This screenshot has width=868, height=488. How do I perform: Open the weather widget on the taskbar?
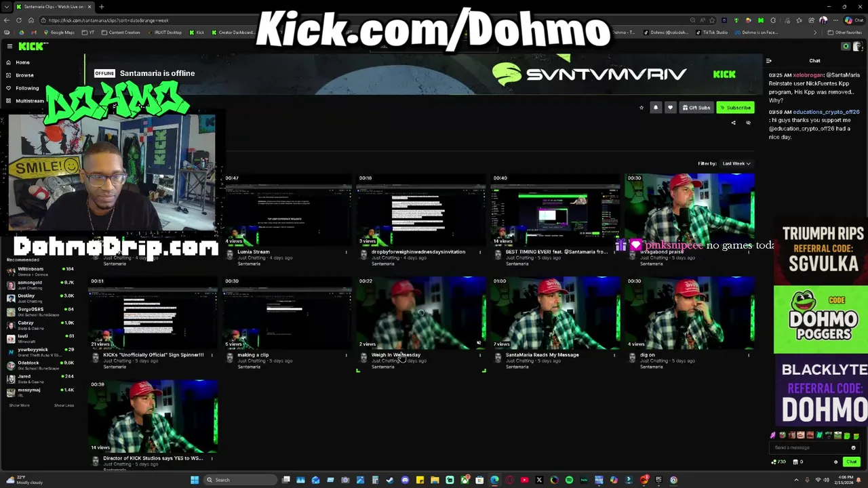coord(26,480)
